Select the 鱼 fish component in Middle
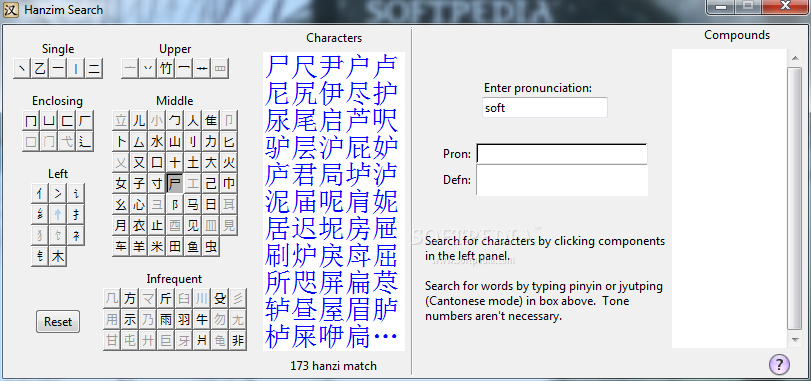Viewport: 811px width, 381px height. point(192,247)
